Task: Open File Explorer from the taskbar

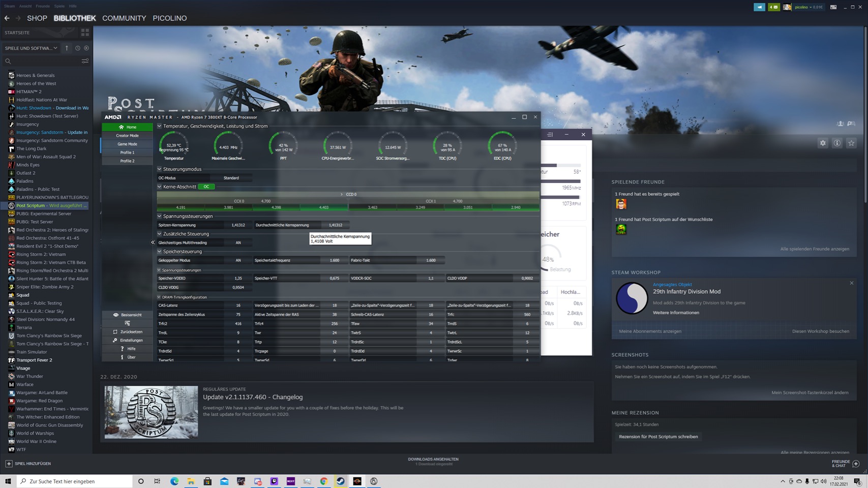Action: [x=191, y=481]
